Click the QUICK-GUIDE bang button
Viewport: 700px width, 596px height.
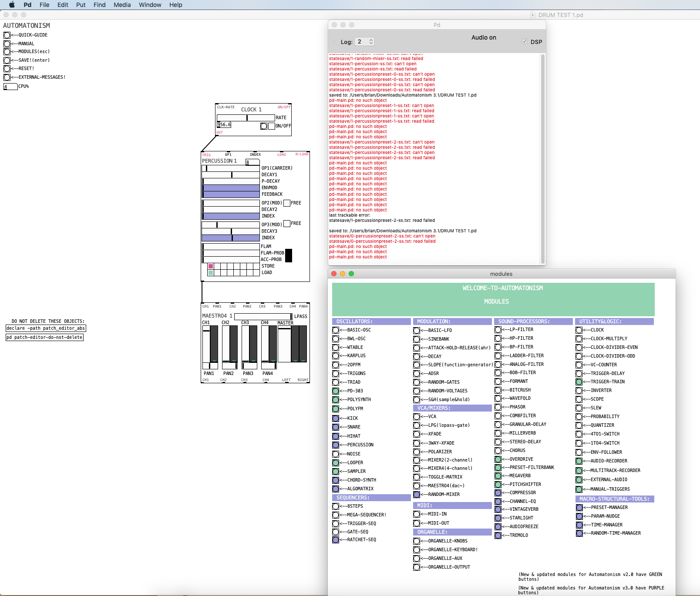7,35
